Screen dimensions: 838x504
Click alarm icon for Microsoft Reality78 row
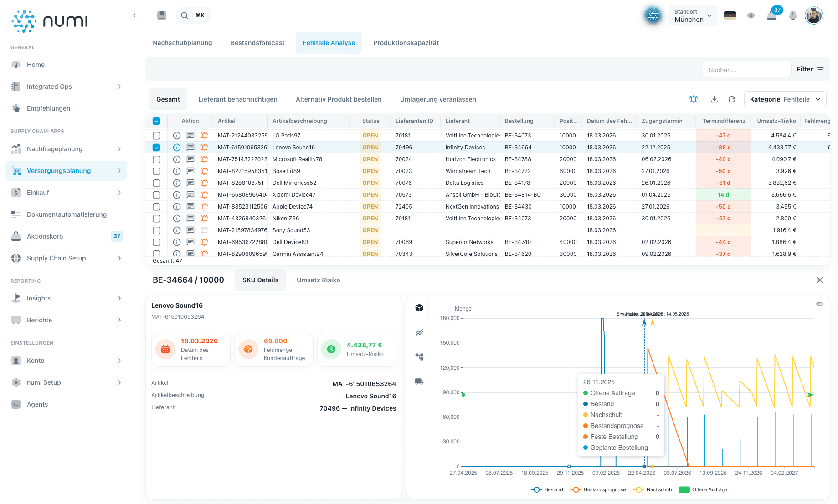tap(204, 159)
